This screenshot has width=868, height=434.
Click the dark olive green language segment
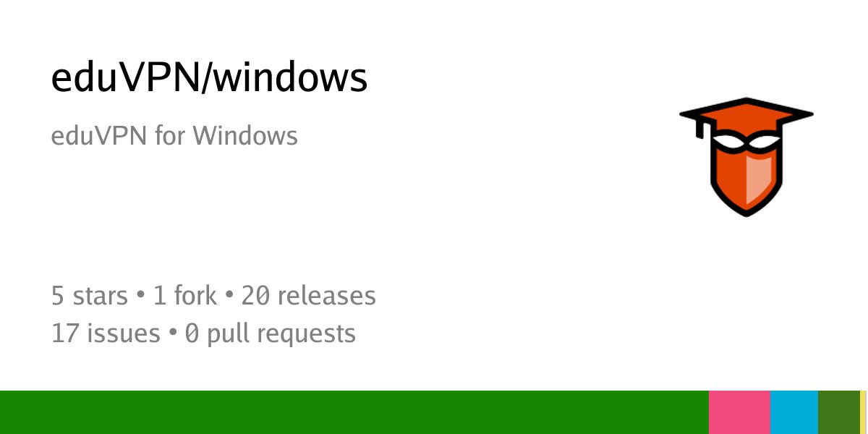[839, 412]
